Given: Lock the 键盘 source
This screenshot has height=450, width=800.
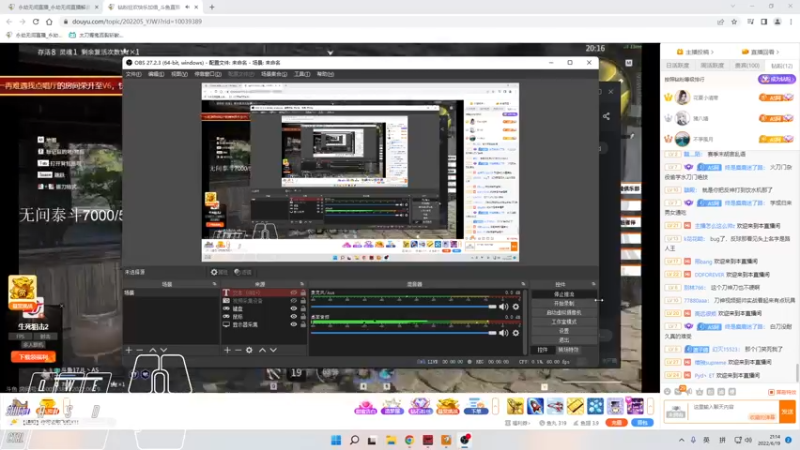Looking at the screenshot, I should (x=303, y=309).
